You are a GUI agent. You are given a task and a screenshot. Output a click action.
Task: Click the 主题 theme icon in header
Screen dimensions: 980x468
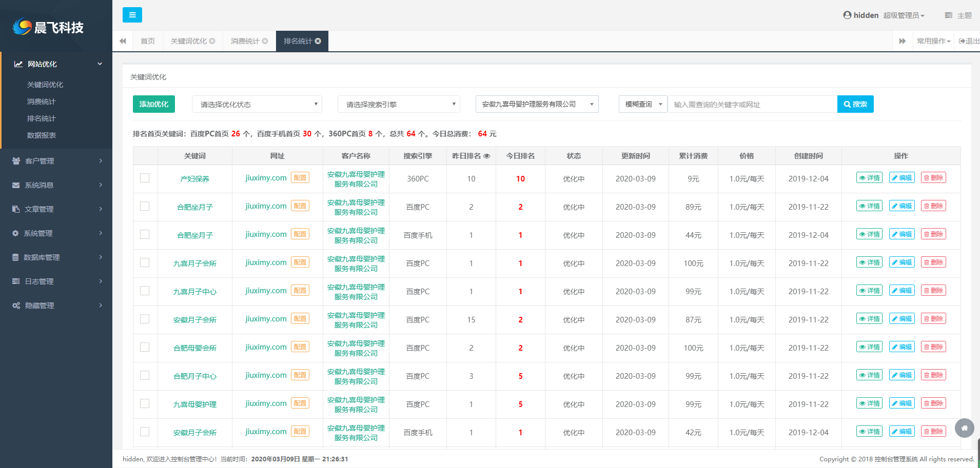948,15
